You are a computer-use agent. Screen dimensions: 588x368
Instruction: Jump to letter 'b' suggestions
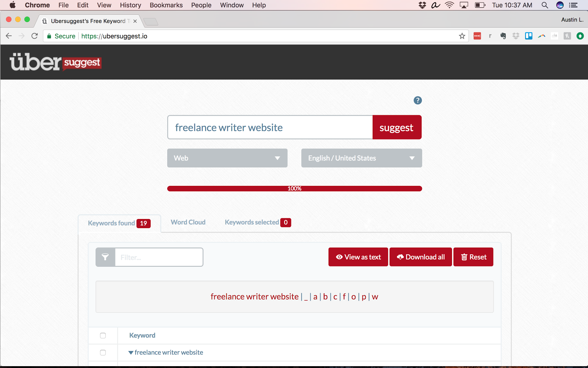pyautogui.click(x=325, y=297)
